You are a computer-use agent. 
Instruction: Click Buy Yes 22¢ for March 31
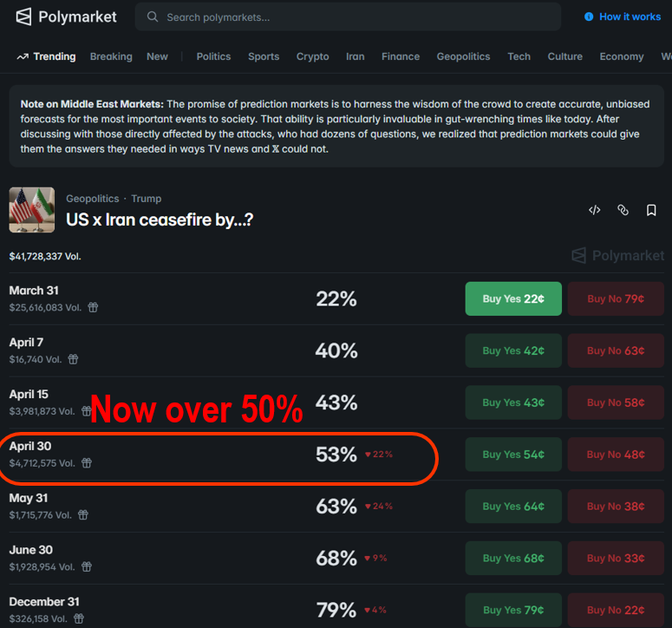pos(513,298)
